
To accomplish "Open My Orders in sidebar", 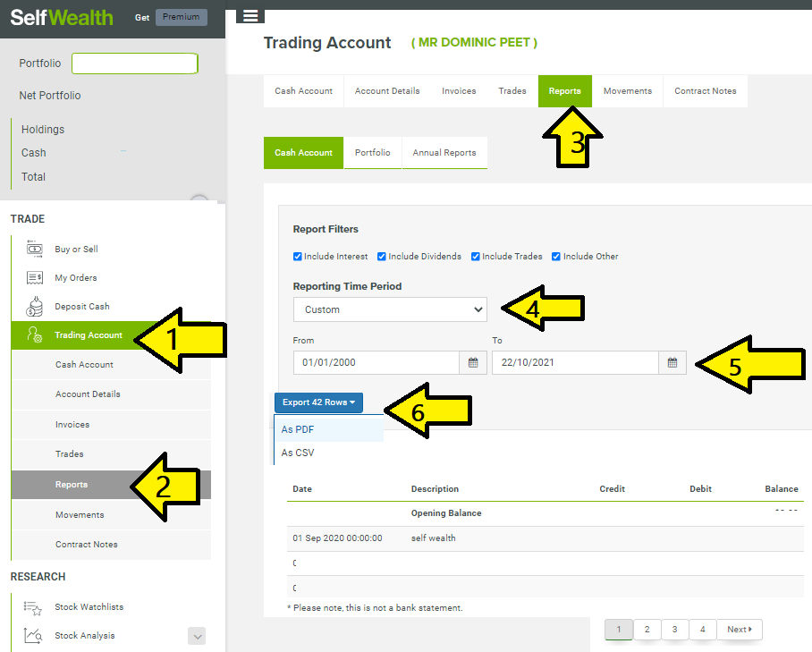I will [76, 278].
